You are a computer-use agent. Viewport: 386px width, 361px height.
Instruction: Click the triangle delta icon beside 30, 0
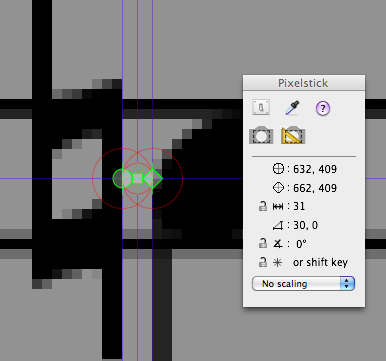tap(278, 226)
